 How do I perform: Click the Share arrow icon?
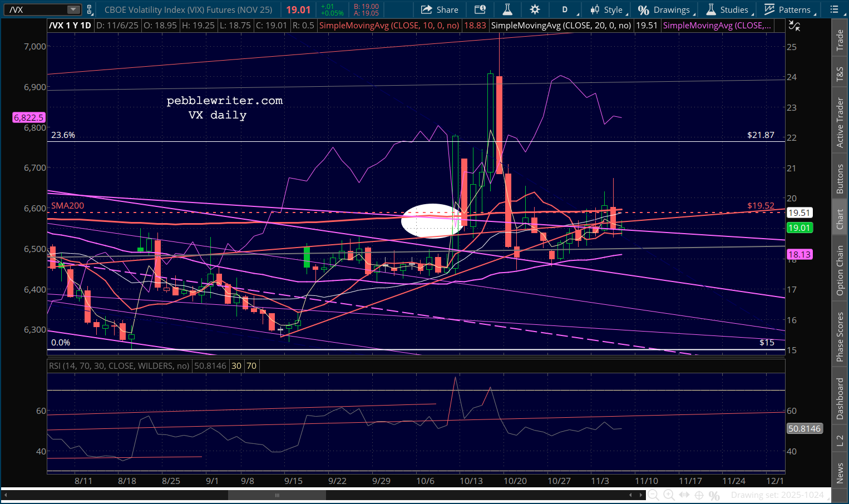tap(427, 9)
